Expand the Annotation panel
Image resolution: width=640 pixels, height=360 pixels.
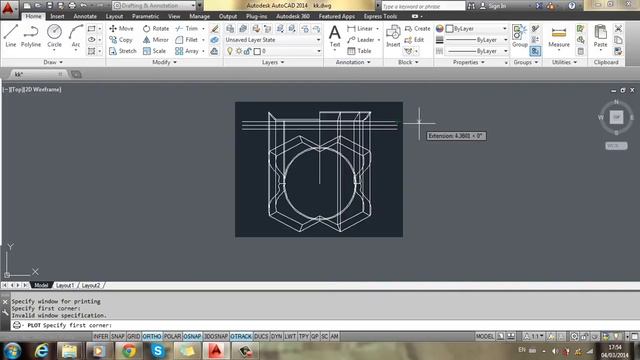click(x=353, y=62)
